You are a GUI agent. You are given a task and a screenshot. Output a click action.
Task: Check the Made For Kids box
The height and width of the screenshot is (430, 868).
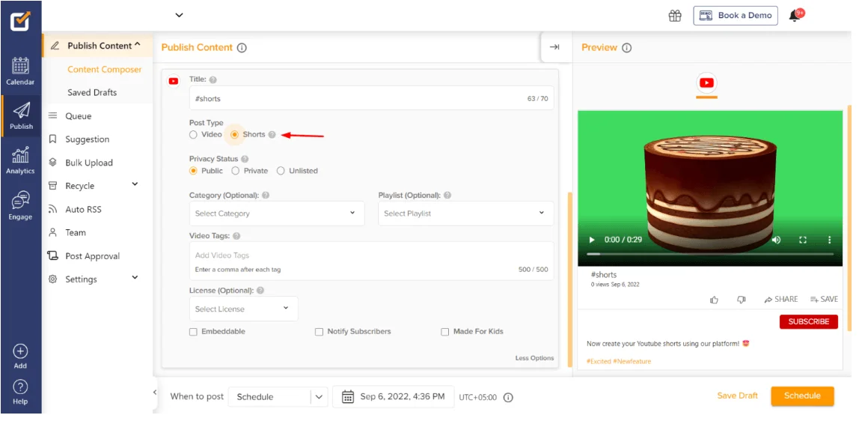pyautogui.click(x=445, y=332)
